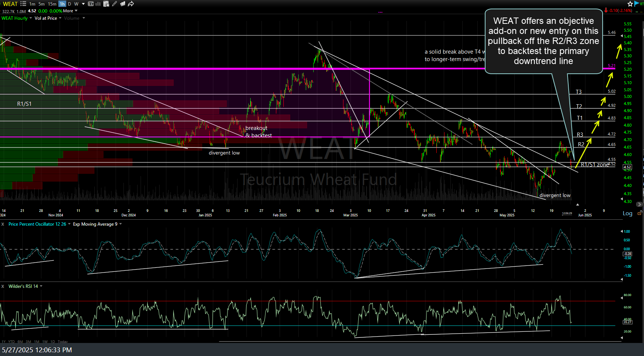Select the 'breakout & backtest' annotation
The image size is (644, 356).
click(x=258, y=132)
